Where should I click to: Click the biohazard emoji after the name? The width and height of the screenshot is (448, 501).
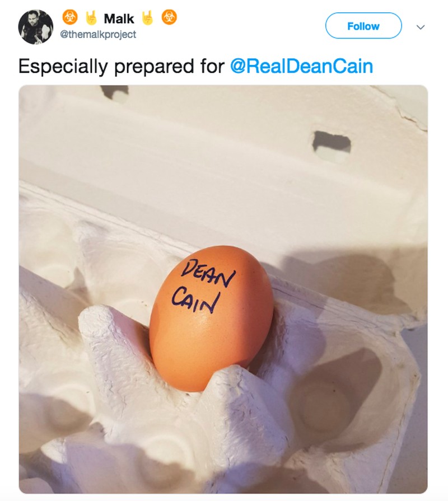click(168, 18)
